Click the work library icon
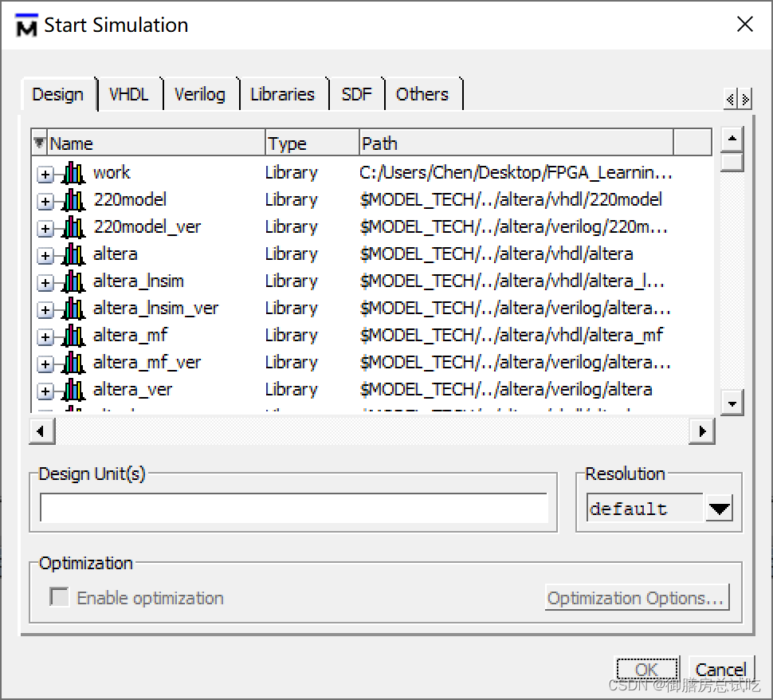The height and width of the screenshot is (700, 773). click(x=73, y=173)
